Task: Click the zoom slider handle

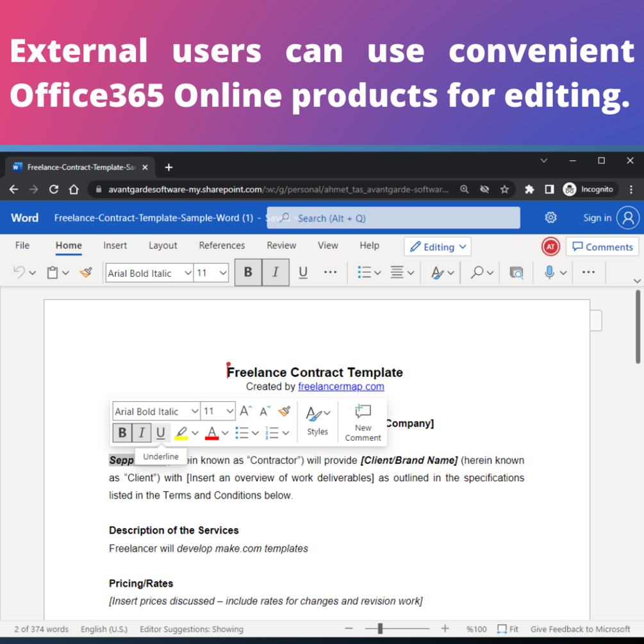Action: click(x=381, y=629)
